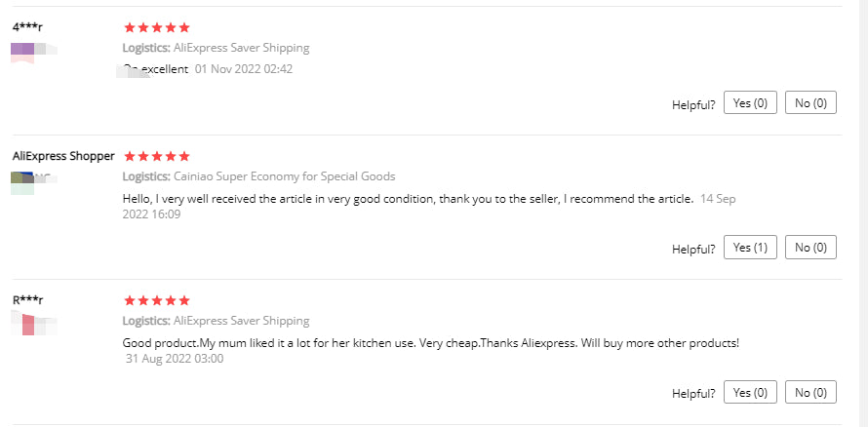868x427 pixels.
Task: Click the star rating beside AliExpress Shopper
Action: 157,156
